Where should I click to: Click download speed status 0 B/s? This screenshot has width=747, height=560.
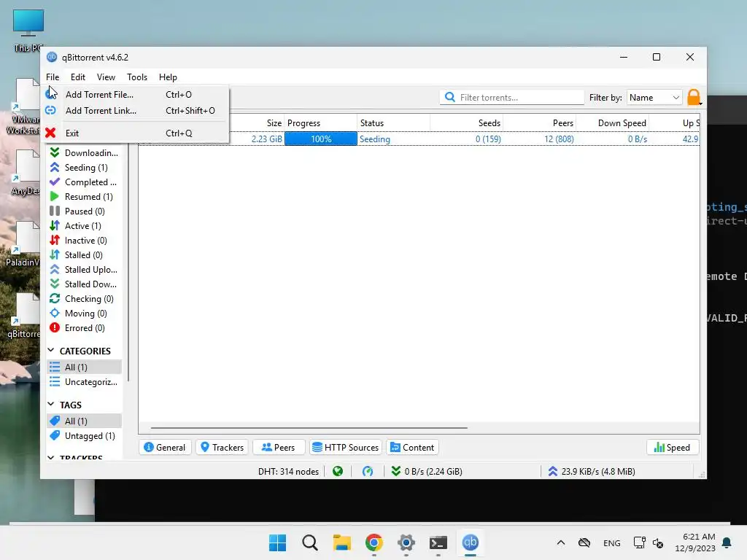[x=426, y=472]
